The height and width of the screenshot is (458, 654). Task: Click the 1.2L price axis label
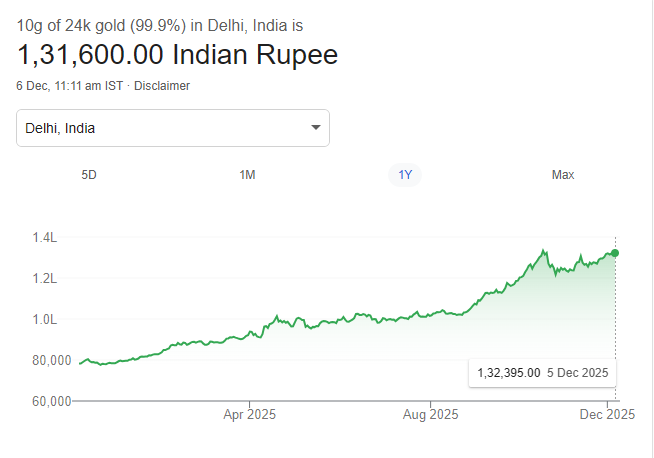click(x=44, y=279)
